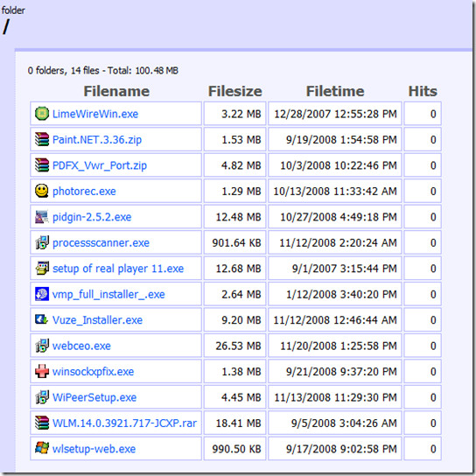
Task: Download vmp_full_installer_.exe link
Action: (108, 295)
